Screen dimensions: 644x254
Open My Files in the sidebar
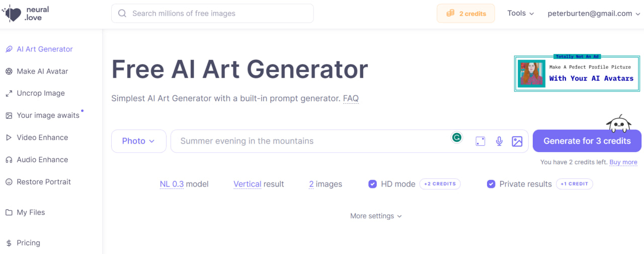(x=31, y=213)
